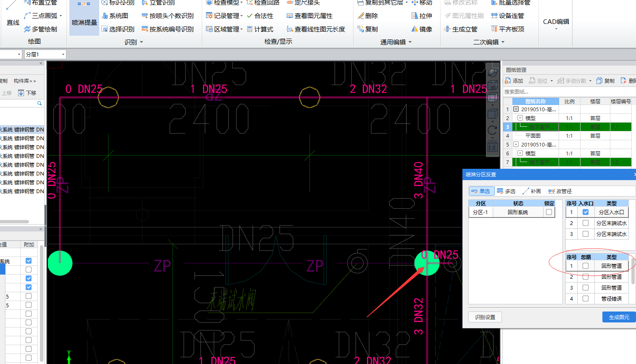Click the vertical scrollbar in the 回形管道 error list
The height and width of the screenshot is (364, 636).
(x=633, y=271)
